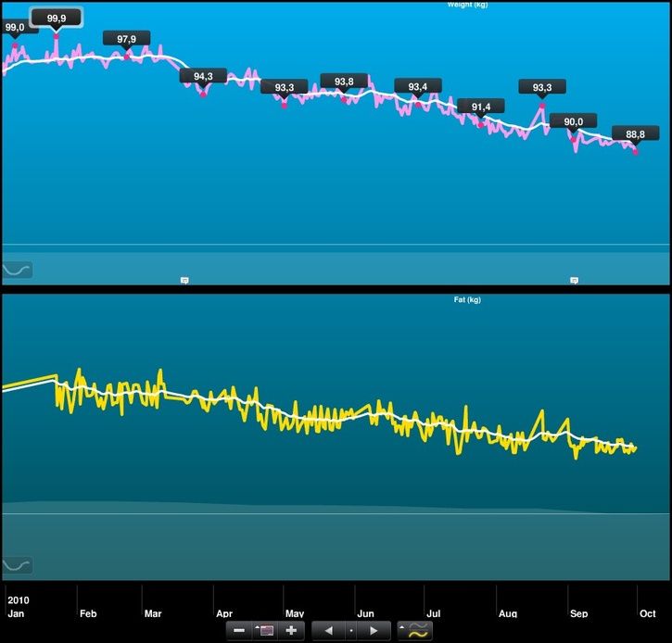
Task: Click the 97,9 weight label
Action: [127, 39]
